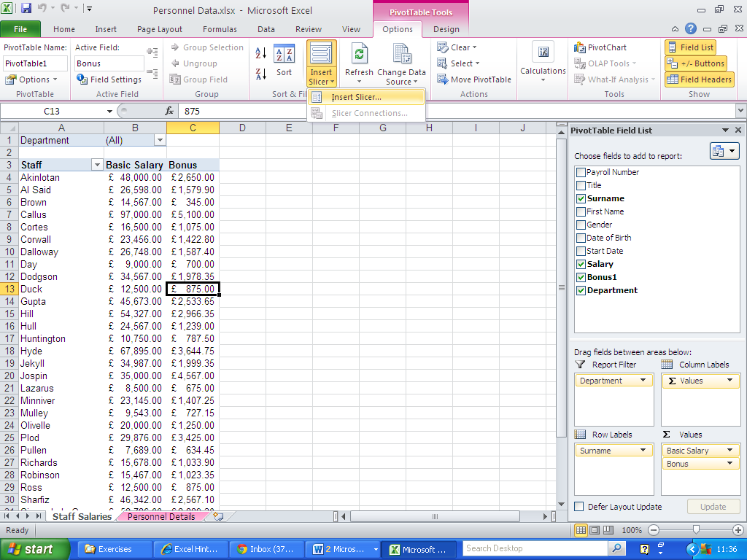Screen dimensions: 747x560
Task: Open the Select dropdown in Actions
Action: coord(458,63)
